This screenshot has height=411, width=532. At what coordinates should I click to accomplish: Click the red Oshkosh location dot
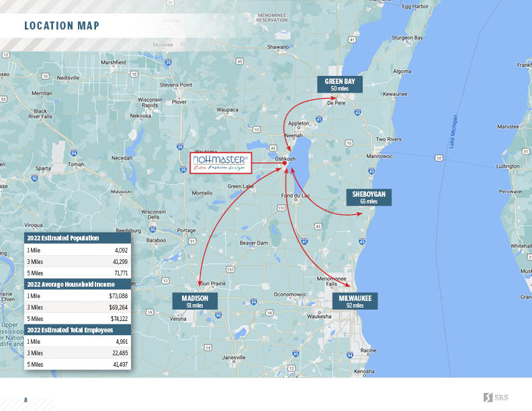pyautogui.click(x=285, y=163)
